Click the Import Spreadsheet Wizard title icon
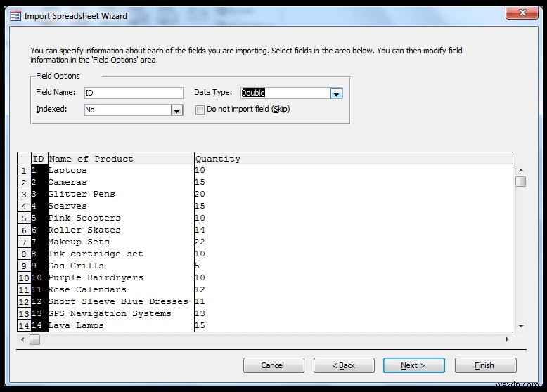This screenshot has width=547, height=392. (15, 16)
